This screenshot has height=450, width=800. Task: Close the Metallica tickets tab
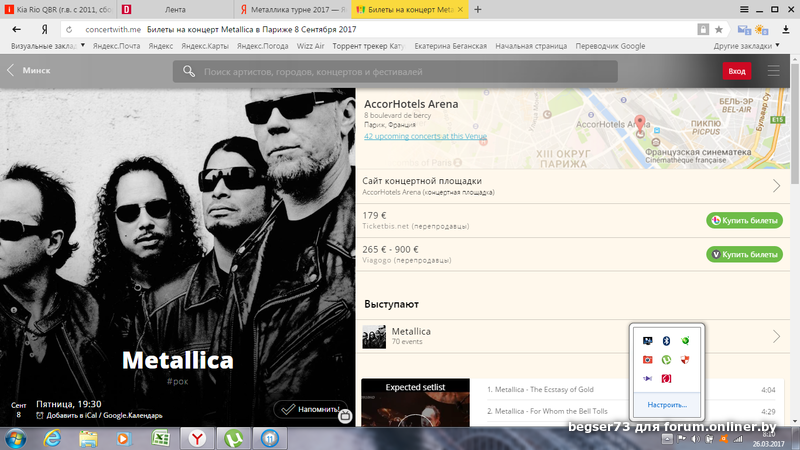pos(460,9)
